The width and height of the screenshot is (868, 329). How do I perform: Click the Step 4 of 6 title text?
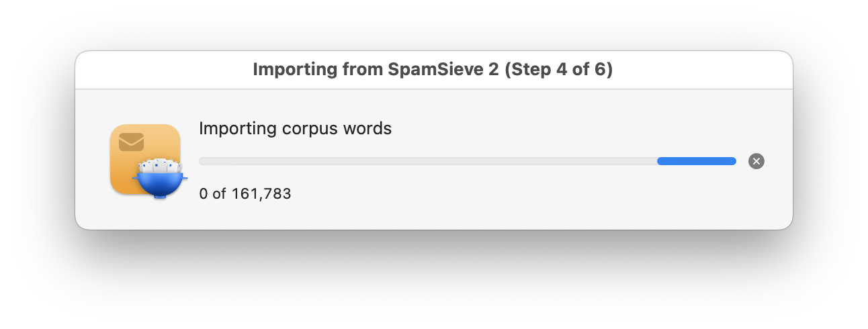pos(560,70)
